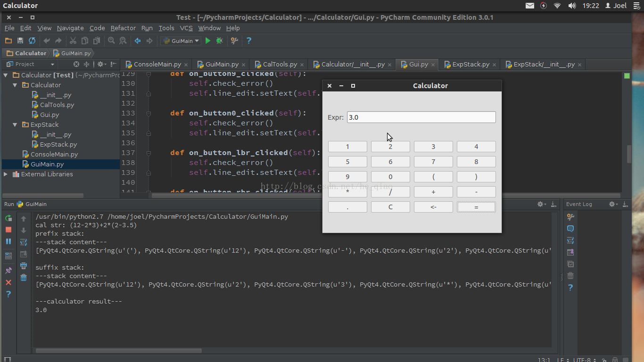Screen dimensions: 644x362
Task: Open the Wi-Fi network indicator
Action: point(557,6)
